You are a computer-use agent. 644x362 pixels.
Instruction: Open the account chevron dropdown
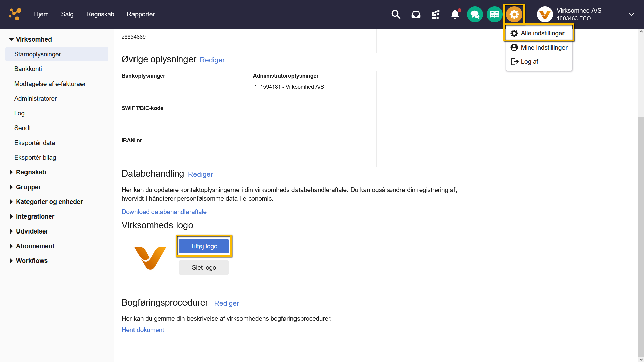coord(632,14)
